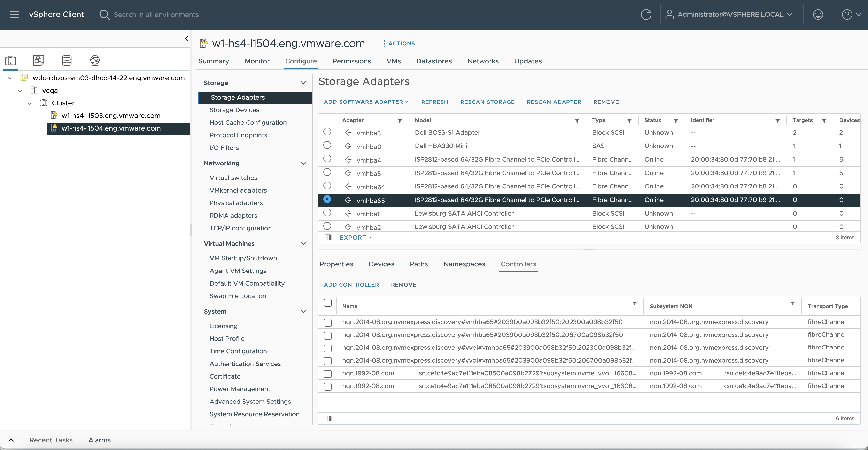Click the vmhba0 adapter icon

[348, 146]
